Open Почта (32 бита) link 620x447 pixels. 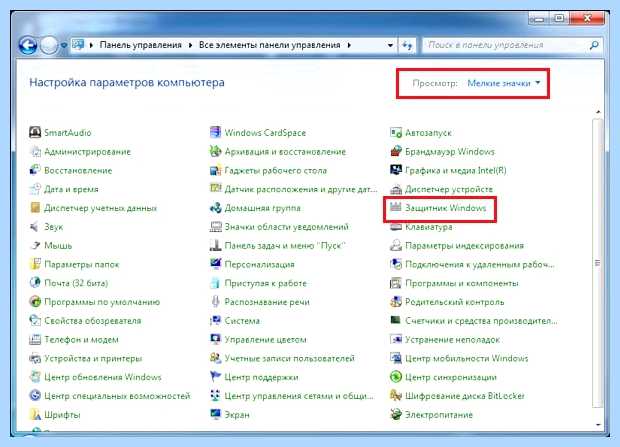[76, 283]
